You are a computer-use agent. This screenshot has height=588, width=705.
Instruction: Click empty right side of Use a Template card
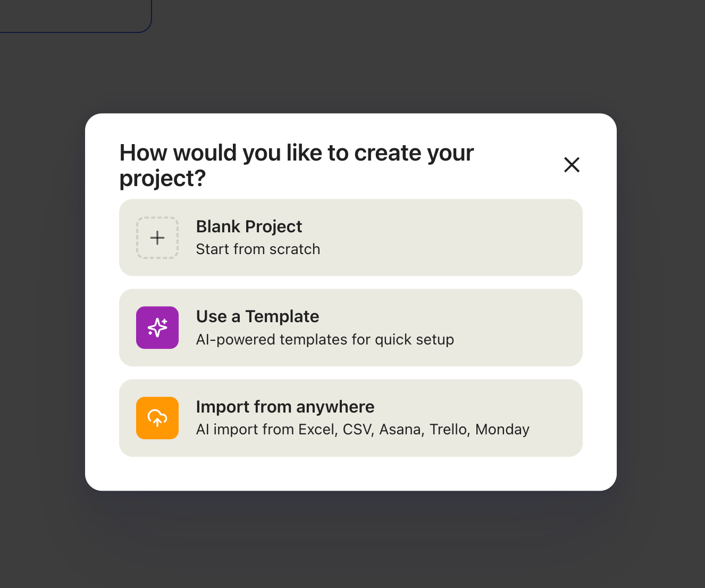coord(516,327)
